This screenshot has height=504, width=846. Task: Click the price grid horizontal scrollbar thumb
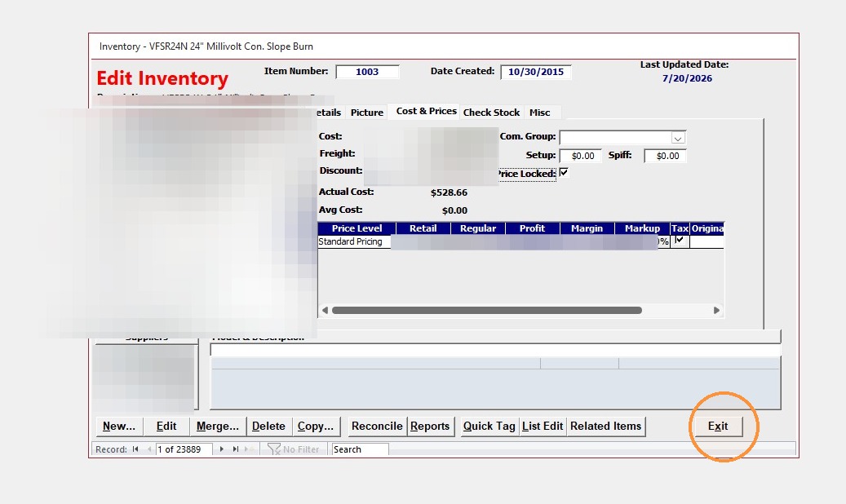(487, 310)
